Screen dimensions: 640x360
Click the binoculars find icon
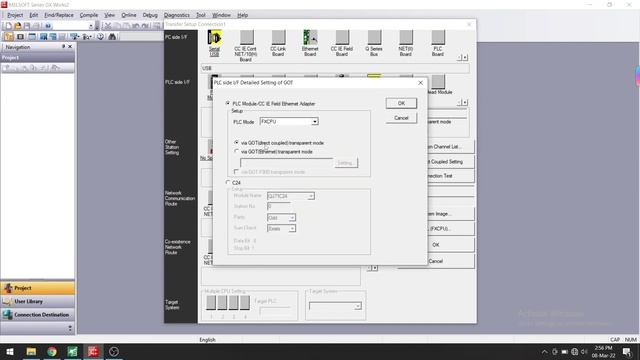point(112,37)
